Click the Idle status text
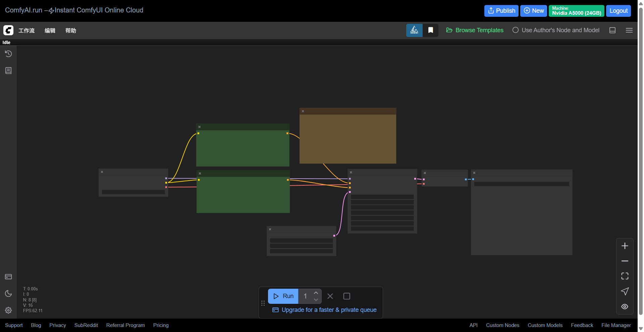The height and width of the screenshot is (332, 644). pyautogui.click(x=6, y=42)
